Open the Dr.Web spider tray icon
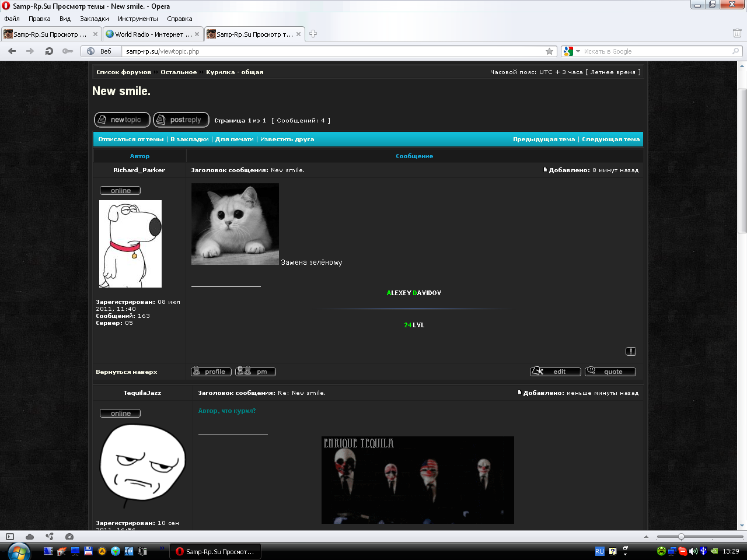 click(x=661, y=551)
